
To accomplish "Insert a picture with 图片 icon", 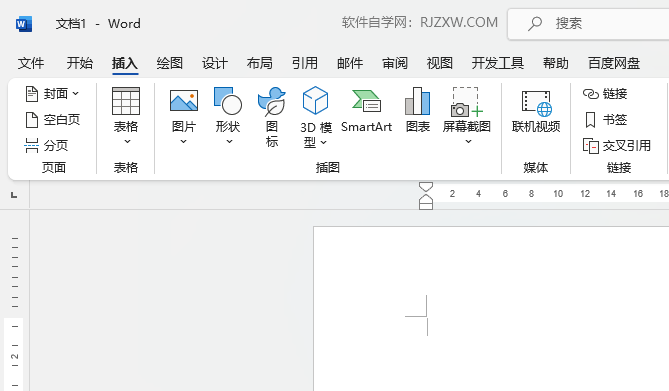I will coord(184,101).
